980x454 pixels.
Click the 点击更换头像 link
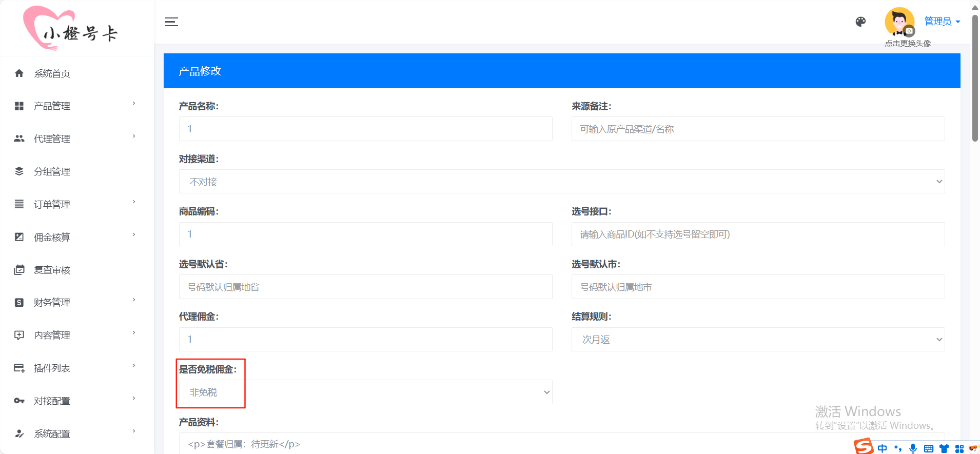pos(908,44)
